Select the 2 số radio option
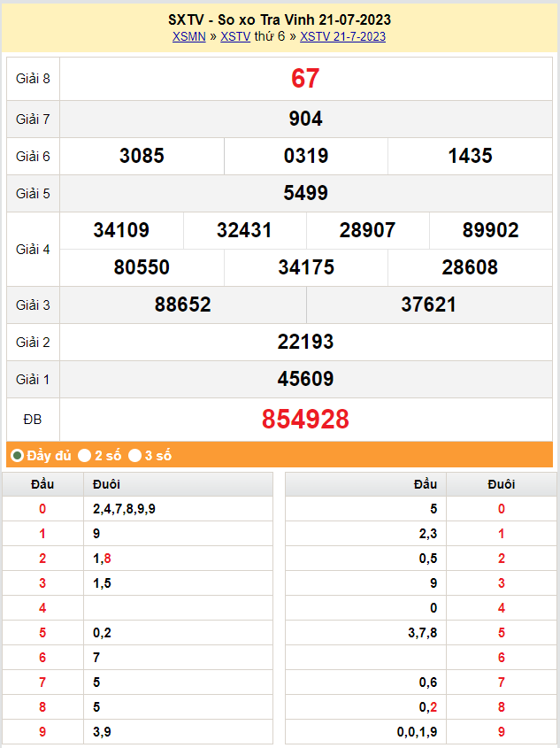Viewport: 560px width, 748px height. click(x=85, y=456)
